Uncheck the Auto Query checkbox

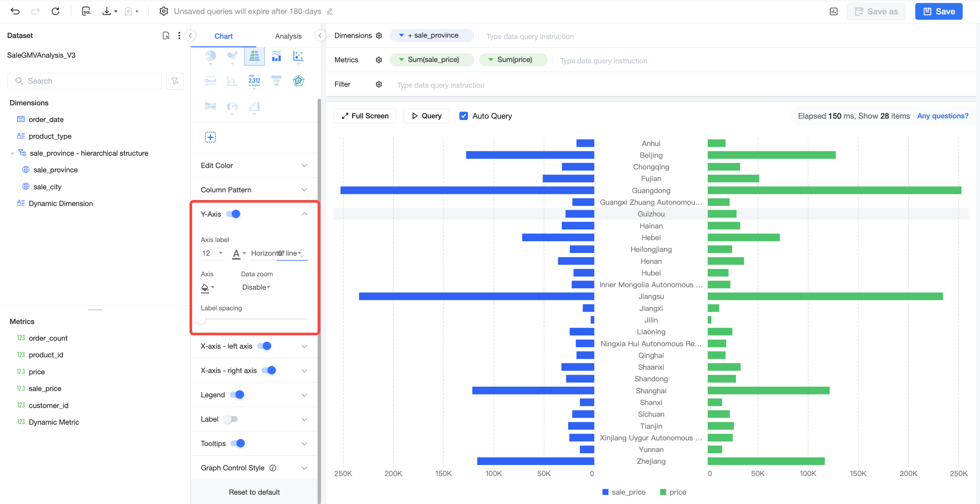[x=463, y=116]
